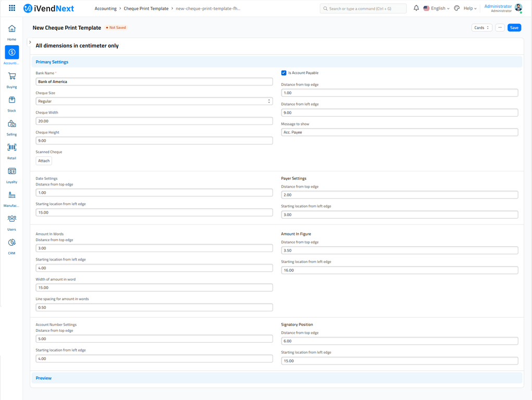Collapse the Primary Settings section
This screenshot has height=400, width=532.
pos(52,62)
